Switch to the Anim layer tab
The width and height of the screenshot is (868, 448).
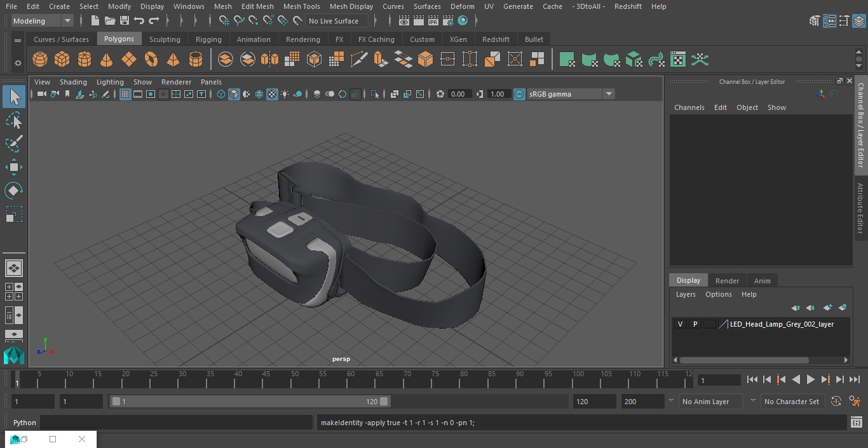click(762, 281)
